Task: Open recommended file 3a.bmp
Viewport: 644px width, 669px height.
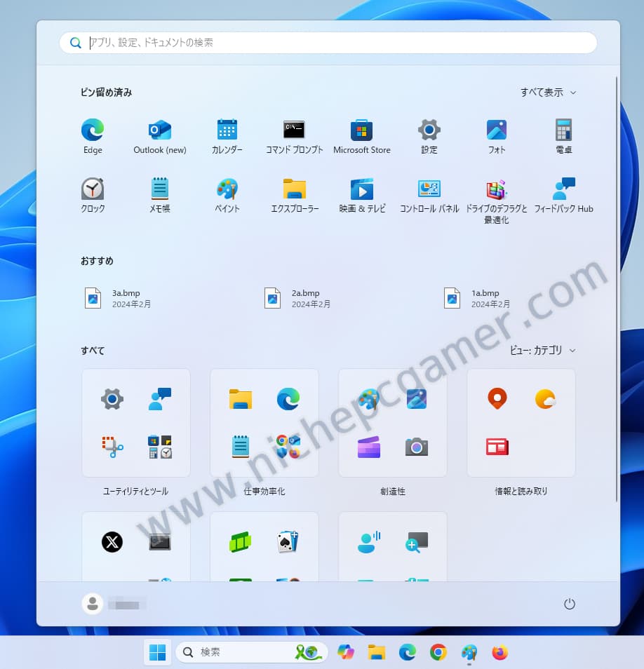Action: pos(119,298)
